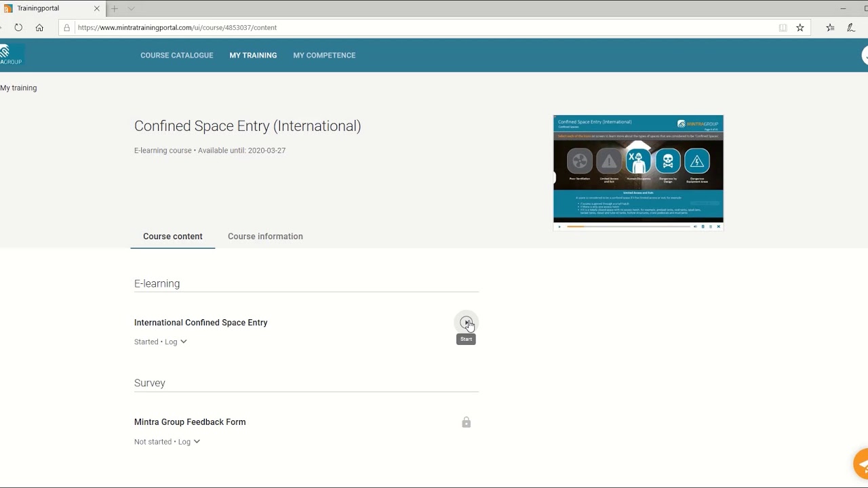Image resolution: width=868 pixels, height=488 pixels.
Task: Click the Mintra Group logo in the header
Action: [12, 55]
